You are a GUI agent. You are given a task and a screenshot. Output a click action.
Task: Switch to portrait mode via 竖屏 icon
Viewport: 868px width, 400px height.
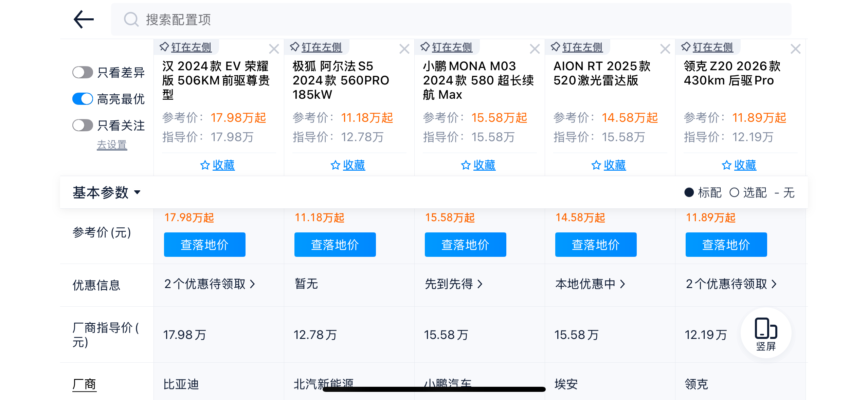765,333
